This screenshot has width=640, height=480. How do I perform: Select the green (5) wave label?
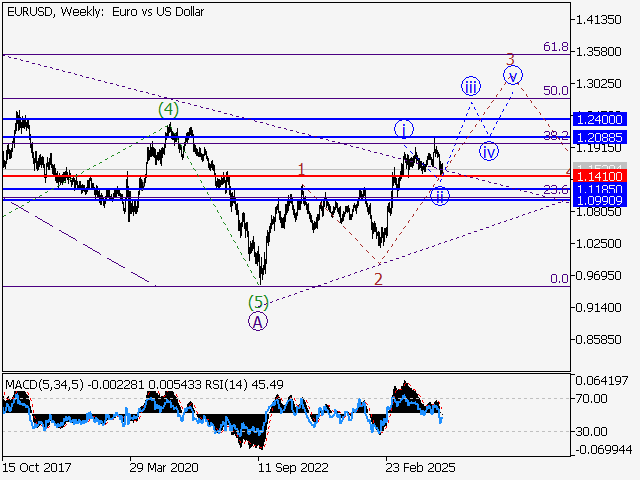click(258, 301)
